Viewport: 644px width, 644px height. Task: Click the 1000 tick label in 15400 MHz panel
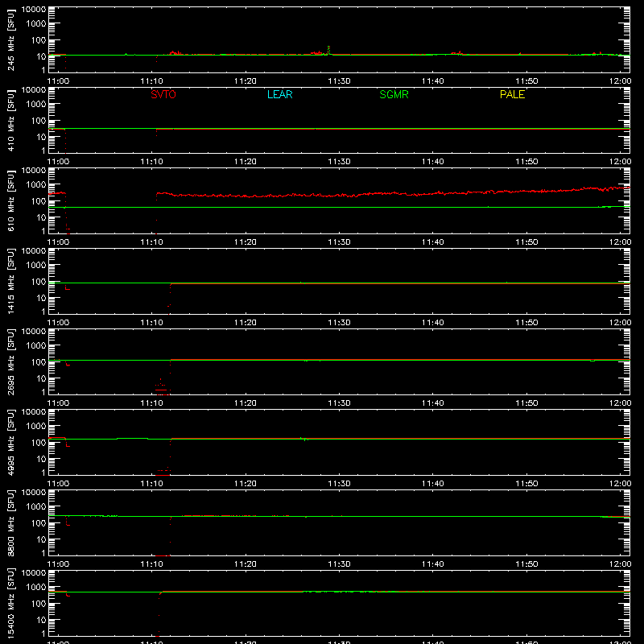[x=36, y=588]
